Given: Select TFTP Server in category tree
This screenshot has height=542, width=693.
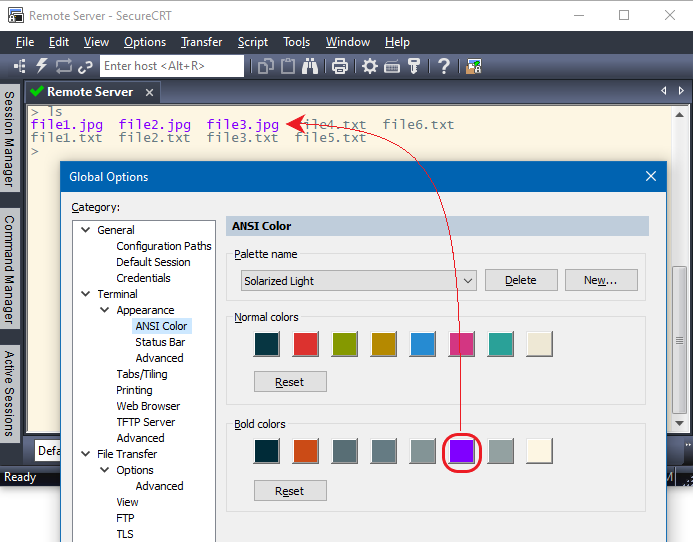Looking at the screenshot, I should pyautogui.click(x=146, y=422).
